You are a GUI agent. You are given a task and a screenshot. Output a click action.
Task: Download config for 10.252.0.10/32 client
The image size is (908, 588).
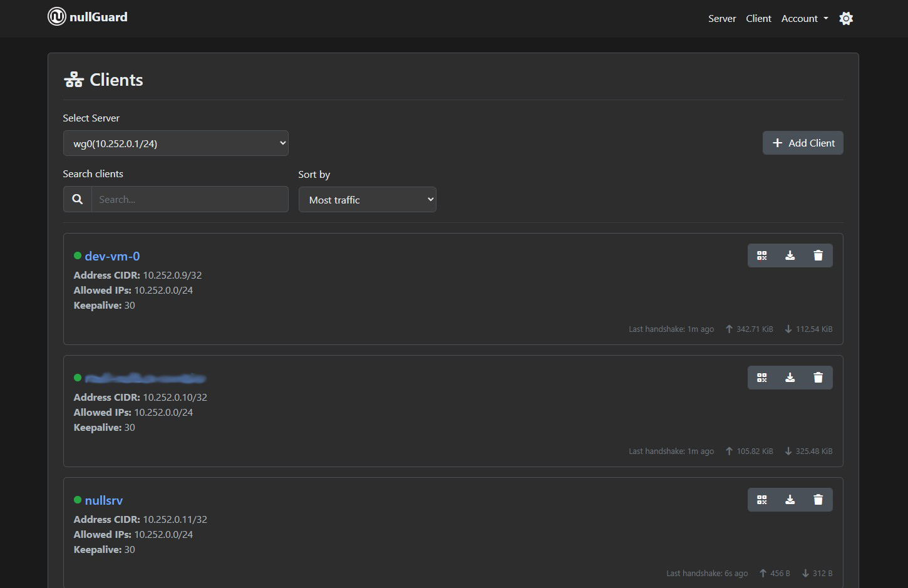click(x=790, y=378)
